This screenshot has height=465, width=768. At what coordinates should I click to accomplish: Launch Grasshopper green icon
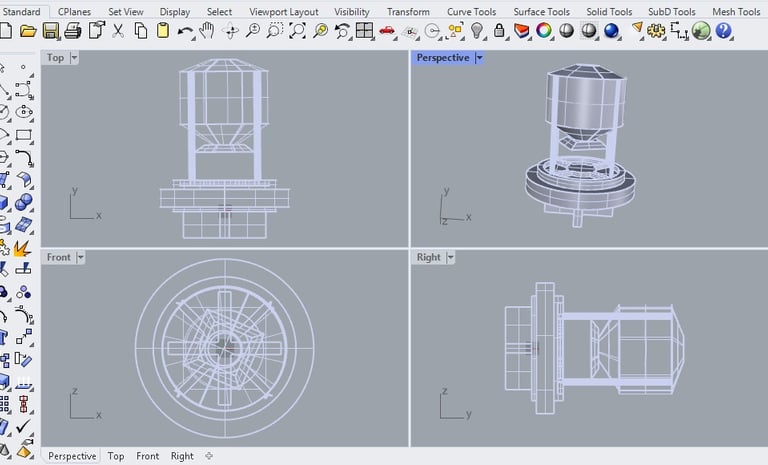coord(701,31)
